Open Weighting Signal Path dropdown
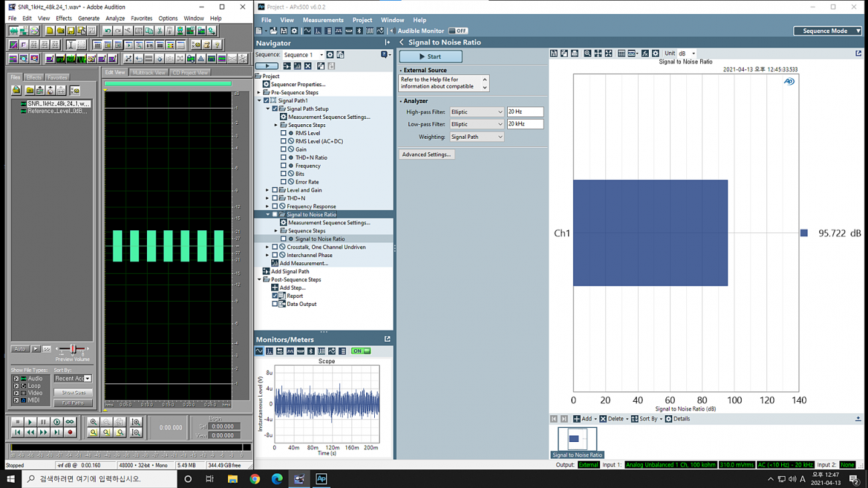Image resolution: width=868 pixels, height=488 pixels. (x=476, y=137)
